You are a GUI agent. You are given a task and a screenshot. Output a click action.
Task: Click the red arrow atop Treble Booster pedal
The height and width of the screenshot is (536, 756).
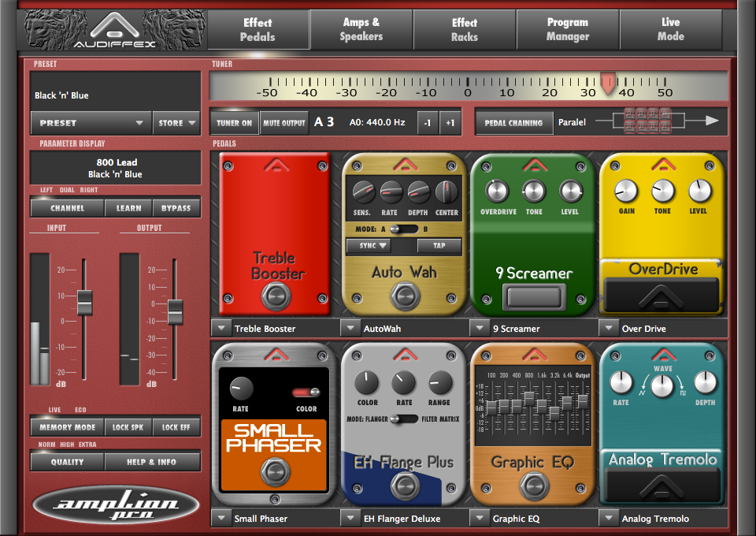coord(276,165)
